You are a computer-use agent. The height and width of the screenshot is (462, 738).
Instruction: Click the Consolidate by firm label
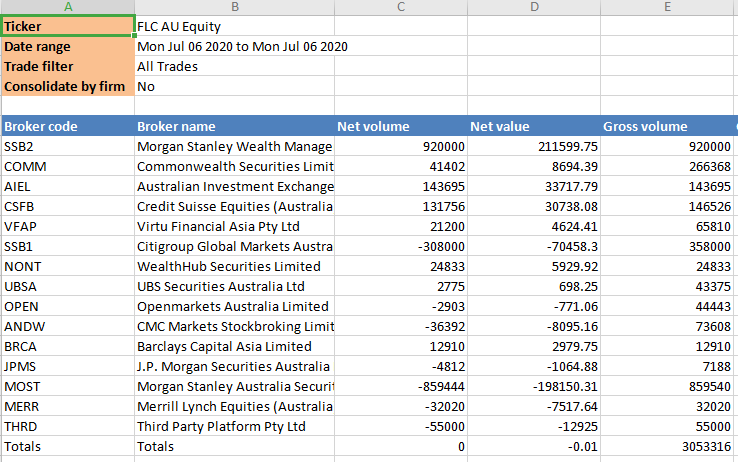point(68,86)
